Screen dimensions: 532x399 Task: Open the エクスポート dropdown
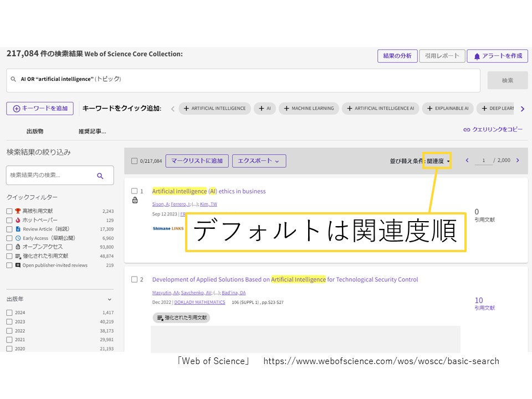point(259,161)
